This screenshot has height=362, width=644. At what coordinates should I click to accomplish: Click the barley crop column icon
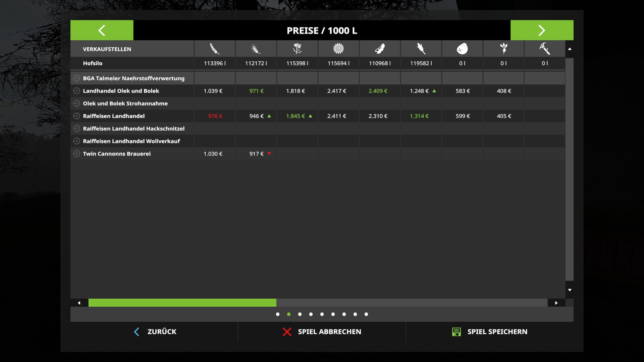(x=256, y=49)
